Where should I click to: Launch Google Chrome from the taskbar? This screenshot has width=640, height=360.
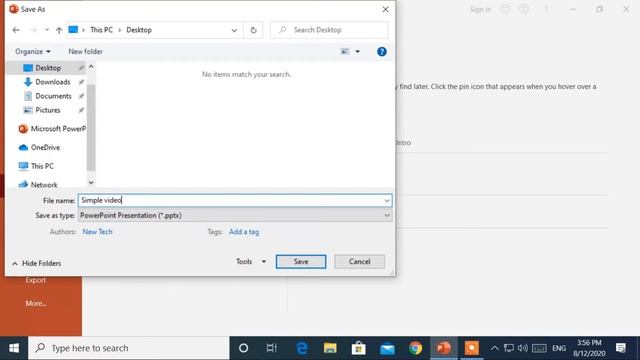pos(416,348)
